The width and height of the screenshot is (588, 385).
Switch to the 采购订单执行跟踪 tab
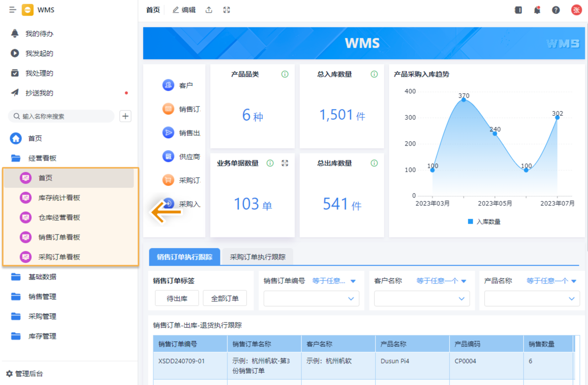[x=257, y=257]
